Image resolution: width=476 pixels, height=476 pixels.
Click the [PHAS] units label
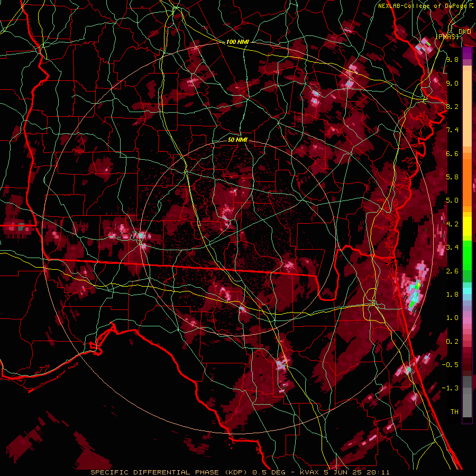447,36
